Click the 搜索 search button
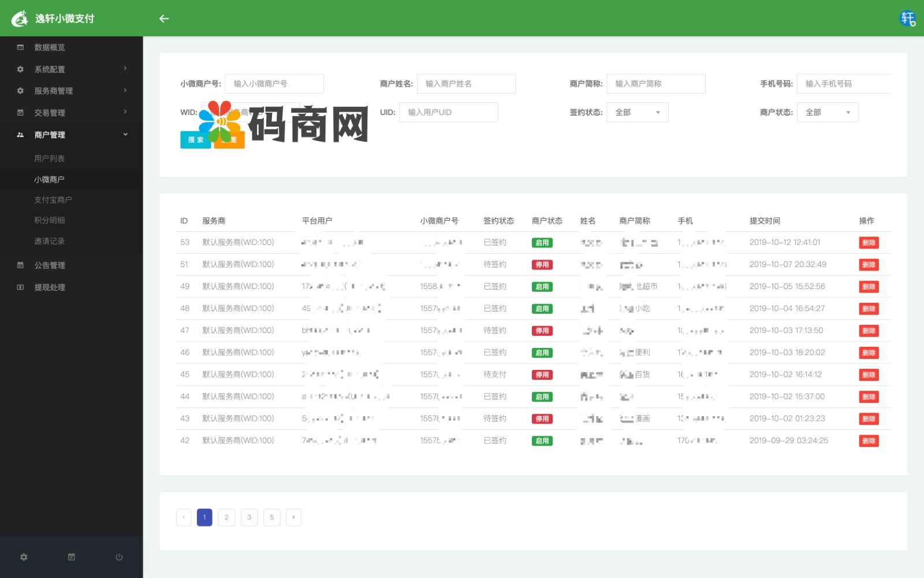924x578 pixels. pos(195,139)
